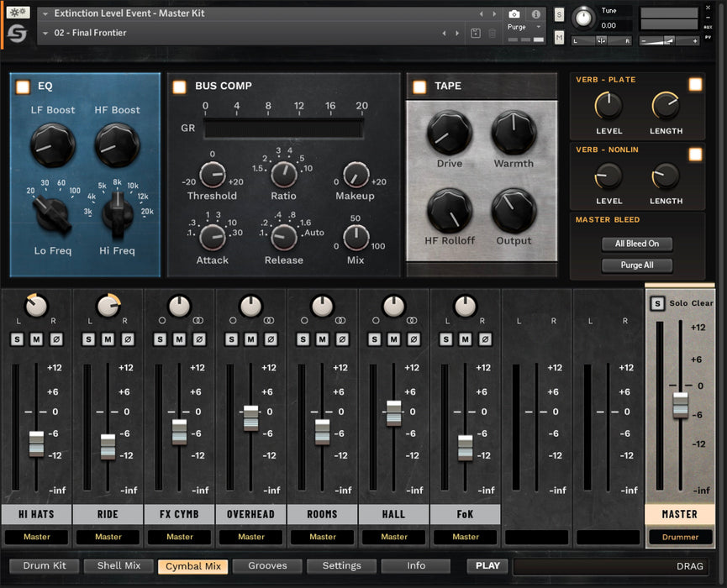The image size is (727, 588).
Task: Click the save preset floppy icon
Action: (x=476, y=34)
